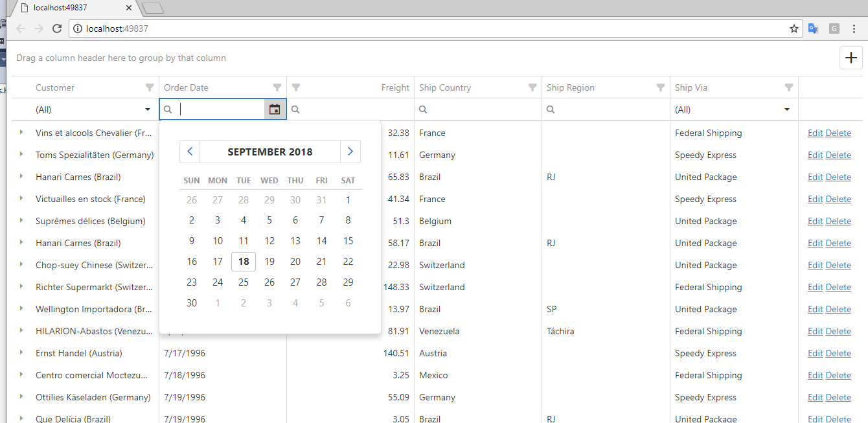Screen dimensions: 868x423
Task: Open the (All) dropdown in the Ship Via filter
Action: coord(787,109)
